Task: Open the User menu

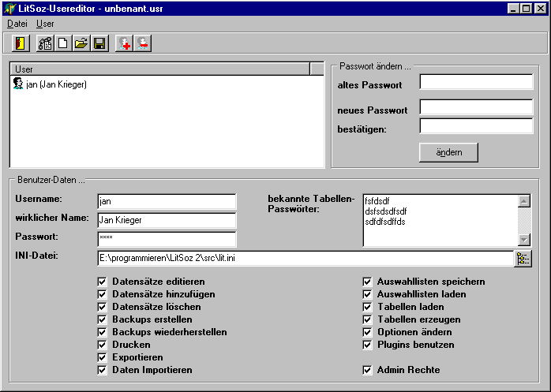Action: click(x=45, y=24)
